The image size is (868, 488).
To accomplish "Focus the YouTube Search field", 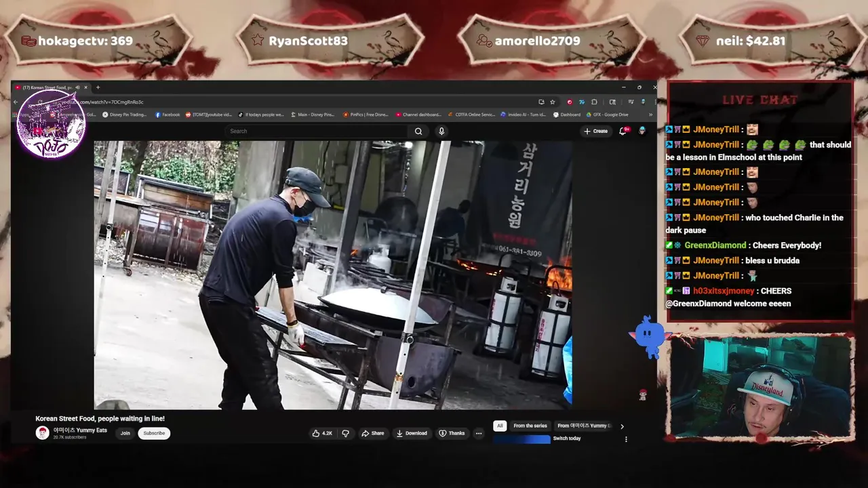I will pos(317,131).
